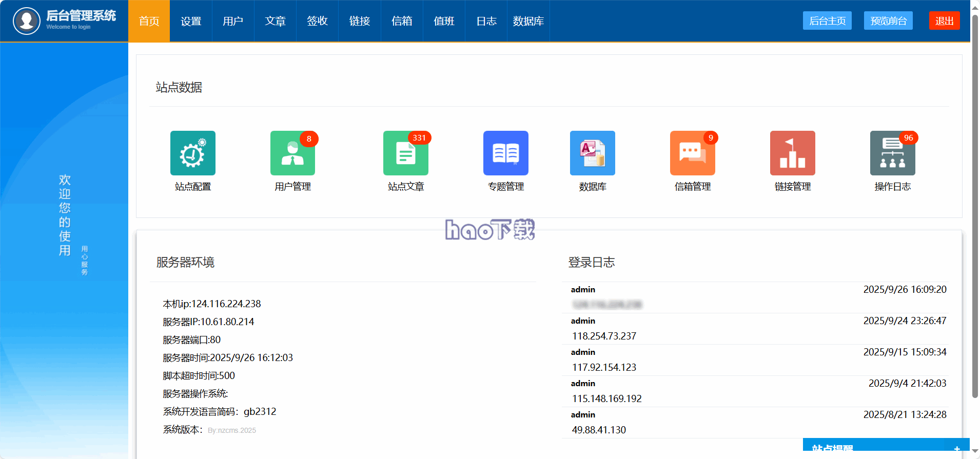Expand the 站点提醒 panel plus icon
This screenshot has height=459, width=980.
click(x=957, y=449)
